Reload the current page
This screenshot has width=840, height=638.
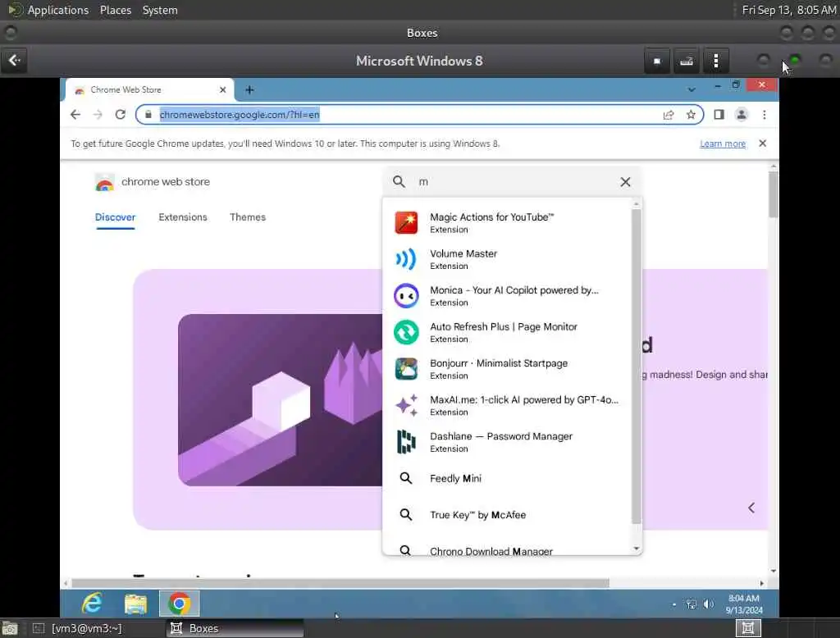[x=121, y=115]
